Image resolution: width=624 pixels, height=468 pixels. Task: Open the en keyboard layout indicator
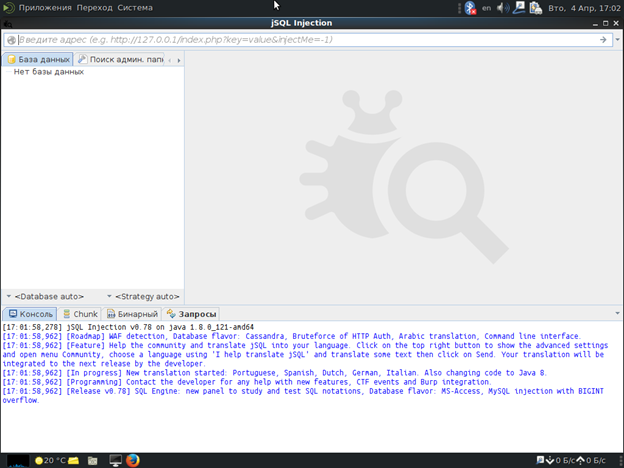point(486,7)
